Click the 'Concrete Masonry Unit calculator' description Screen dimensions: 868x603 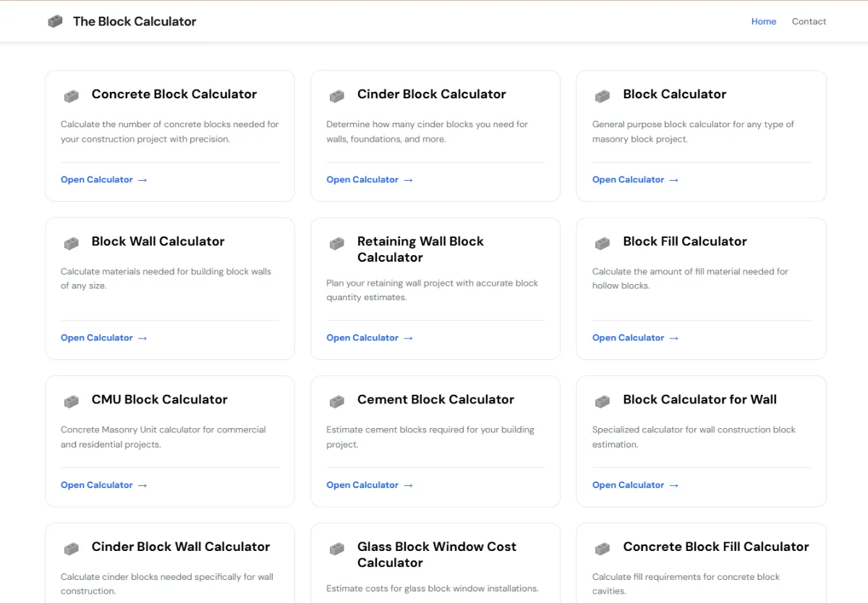click(x=163, y=437)
